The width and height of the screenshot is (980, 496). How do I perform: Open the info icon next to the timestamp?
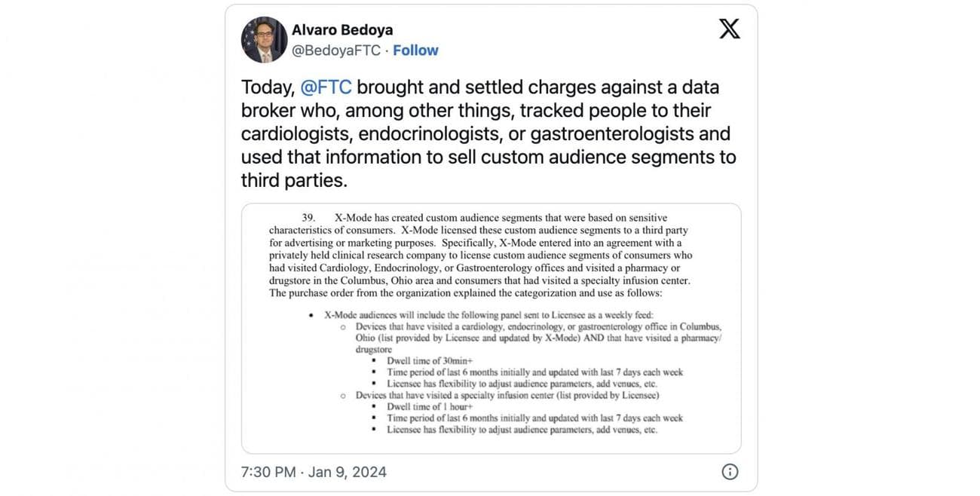coord(729,470)
